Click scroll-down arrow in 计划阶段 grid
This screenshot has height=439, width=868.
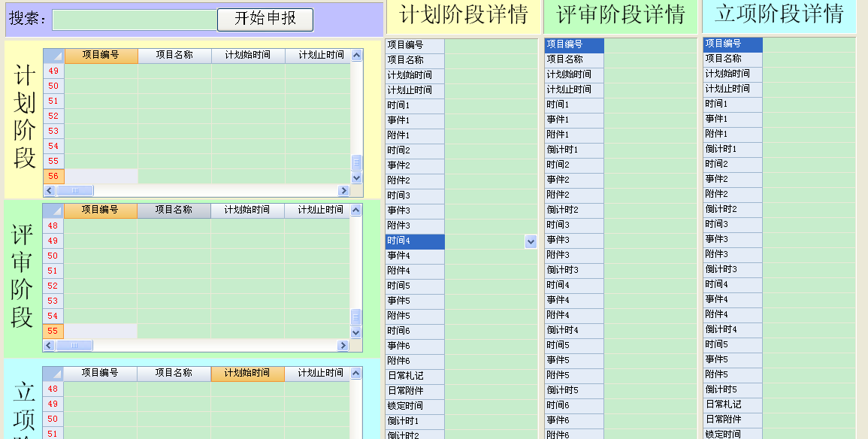pyautogui.click(x=356, y=177)
